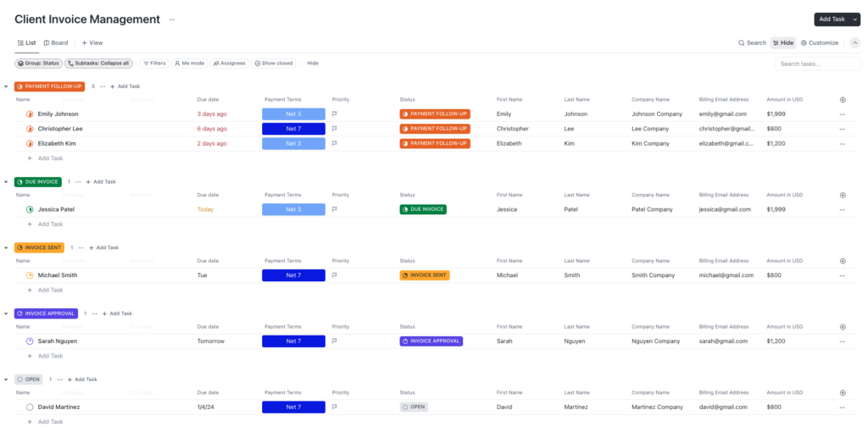
Task: Toggle the Hide toolbar button
Action: point(783,42)
